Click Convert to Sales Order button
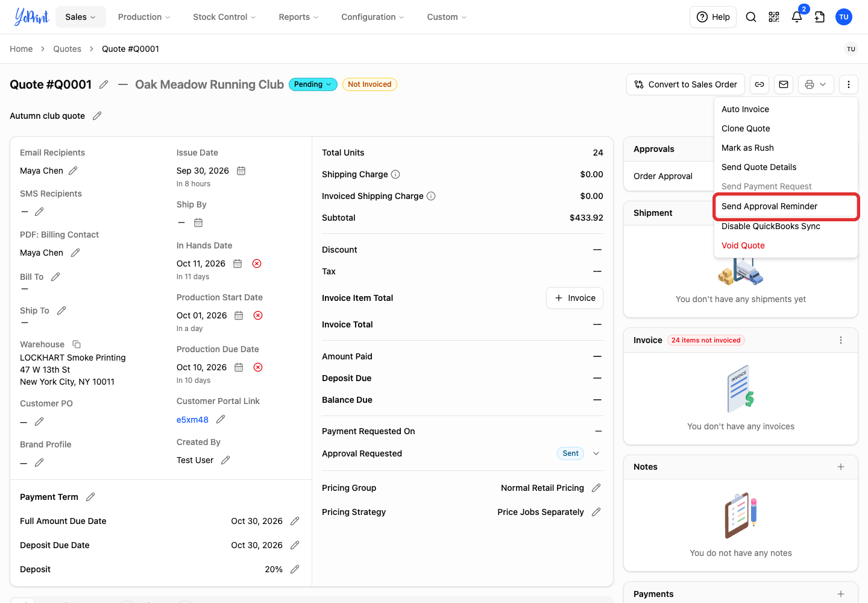 (x=686, y=84)
